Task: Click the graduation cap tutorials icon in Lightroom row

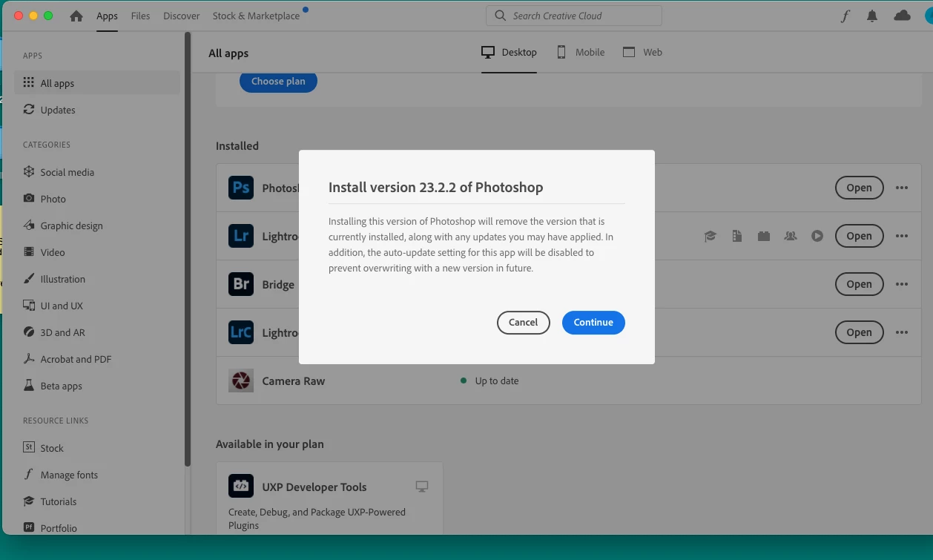Action: tap(711, 236)
